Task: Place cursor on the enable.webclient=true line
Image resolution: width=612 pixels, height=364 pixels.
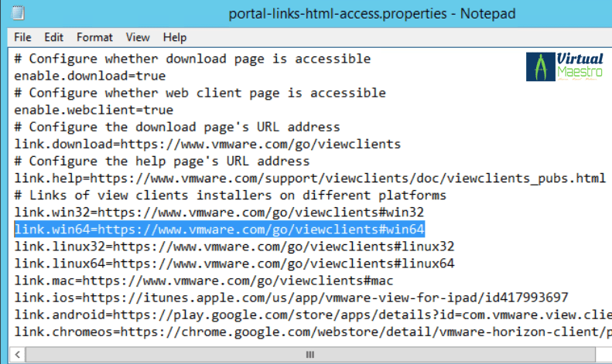Action: 94,110
